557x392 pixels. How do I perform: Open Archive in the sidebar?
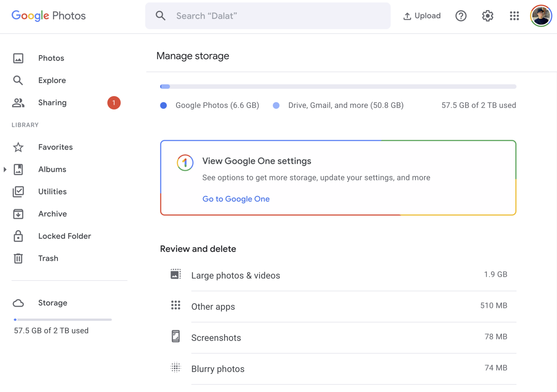pos(53,214)
